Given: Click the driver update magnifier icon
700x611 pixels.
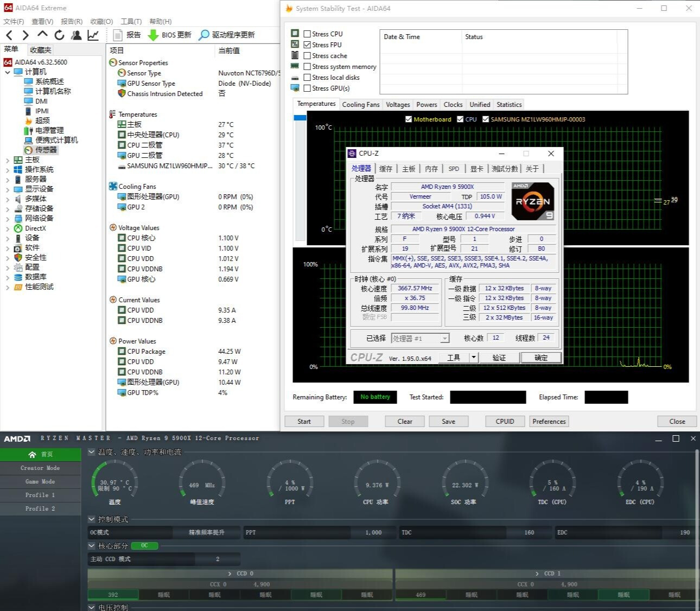Looking at the screenshot, I should tap(203, 35).
